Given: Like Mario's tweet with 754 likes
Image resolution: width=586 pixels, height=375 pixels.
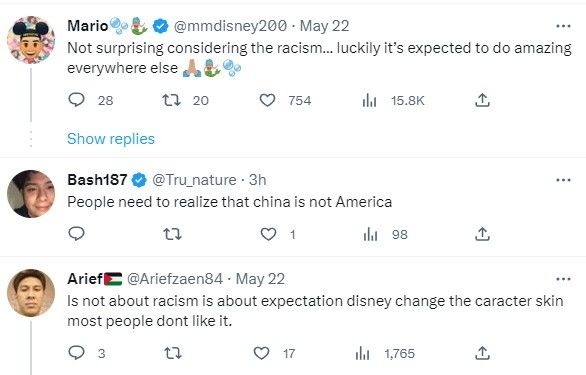Looking at the screenshot, I should [x=267, y=100].
